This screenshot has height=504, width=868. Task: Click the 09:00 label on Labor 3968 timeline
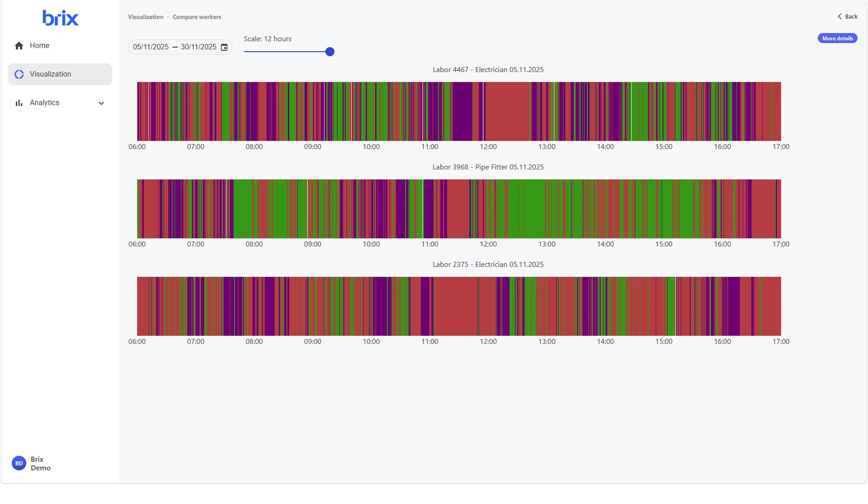(312, 244)
